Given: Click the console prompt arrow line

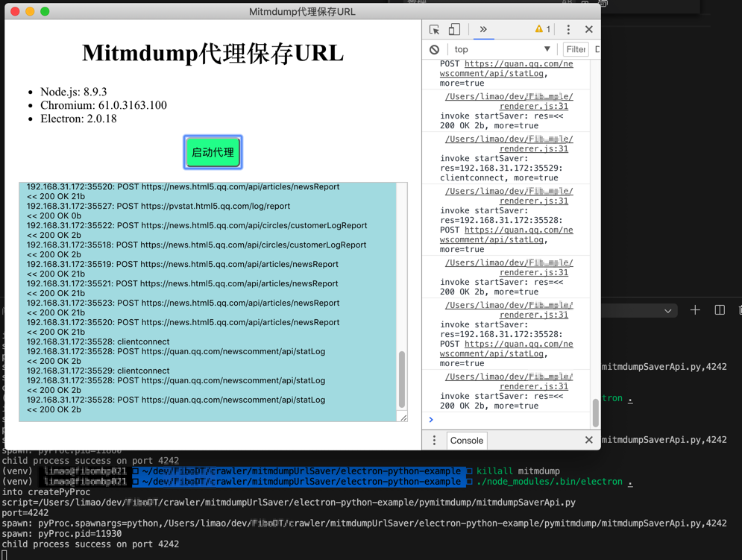Looking at the screenshot, I should pos(506,419).
